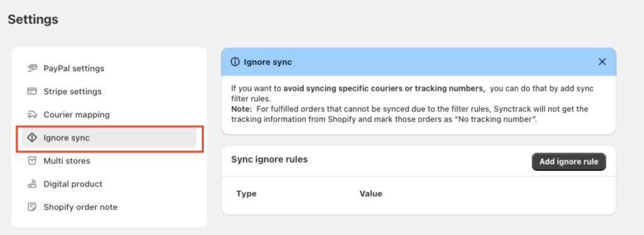
Task: Click the Courier mapping truck icon
Action: click(x=32, y=115)
